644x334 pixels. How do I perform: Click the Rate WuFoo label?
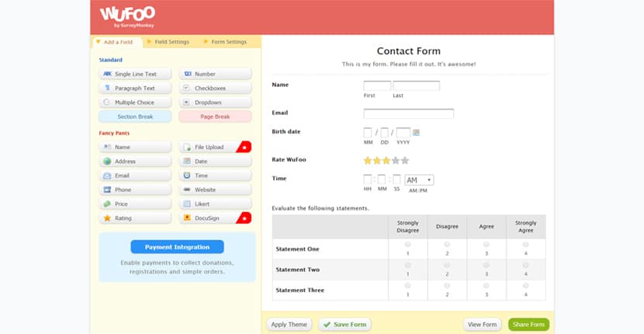[x=289, y=159]
